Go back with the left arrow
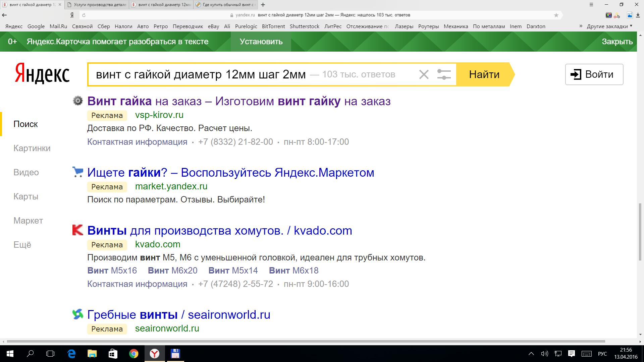The height and width of the screenshot is (362, 644). point(4,15)
